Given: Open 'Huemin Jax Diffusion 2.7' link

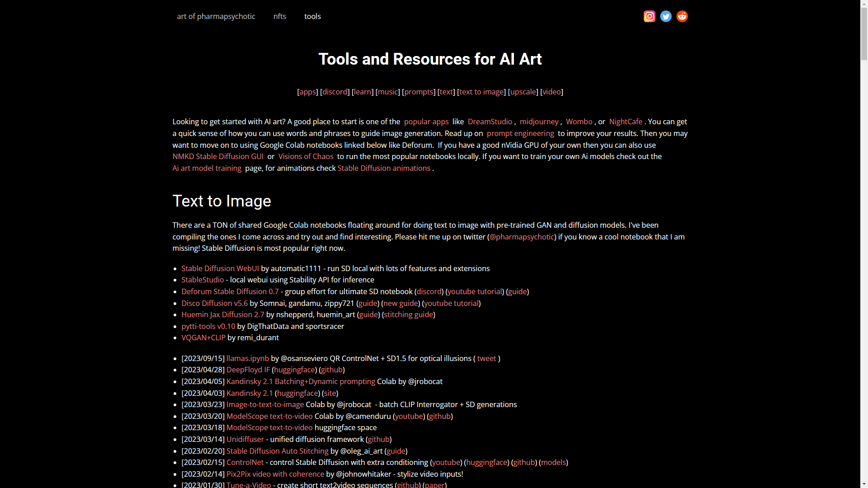Looking at the screenshot, I should point(223,314).
